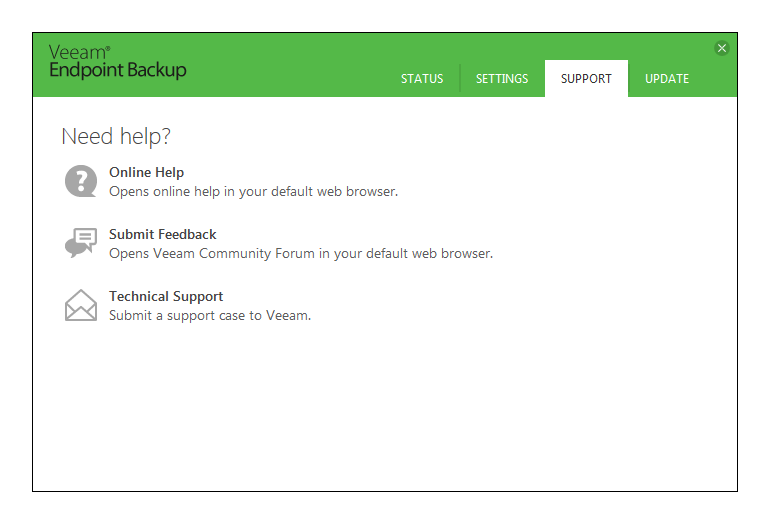Open the Online Help title link
The width and height of the screenshot is (770, 524).
(146, 172)
